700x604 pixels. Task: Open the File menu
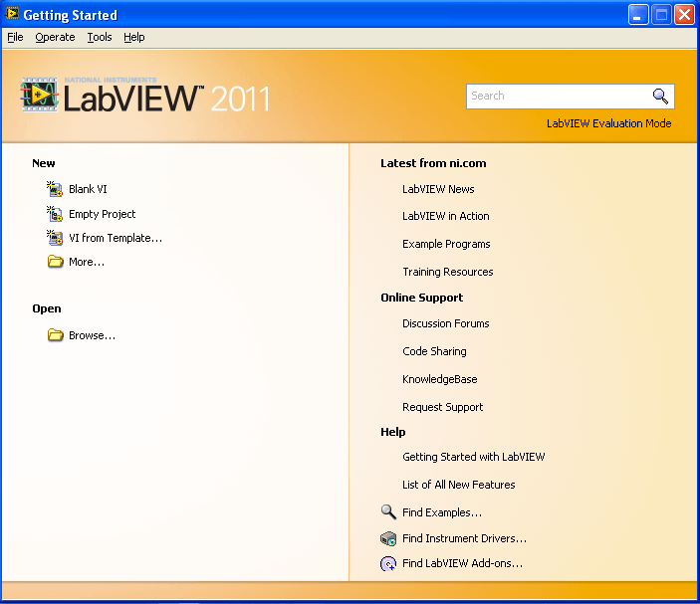point(15,37)
